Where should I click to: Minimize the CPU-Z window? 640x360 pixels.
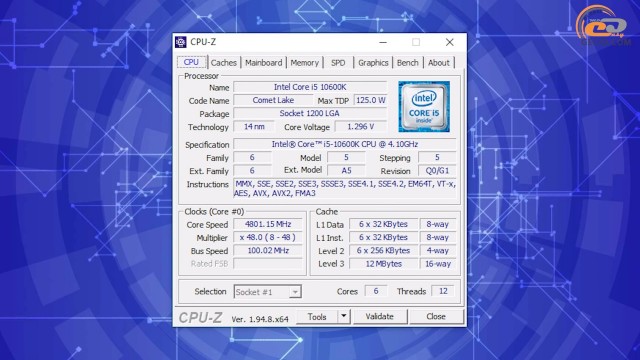[x=383, y=42]
